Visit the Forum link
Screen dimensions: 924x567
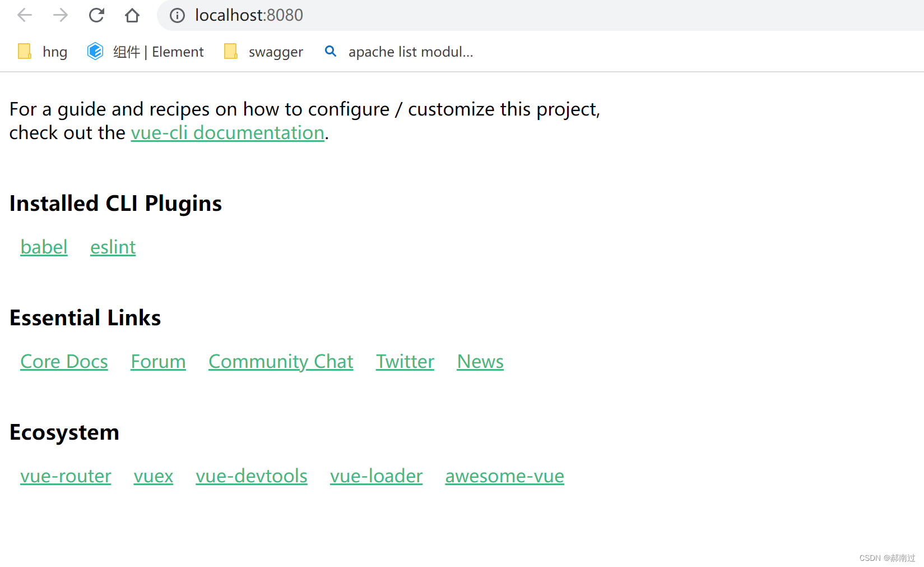(x=158, y=362)
